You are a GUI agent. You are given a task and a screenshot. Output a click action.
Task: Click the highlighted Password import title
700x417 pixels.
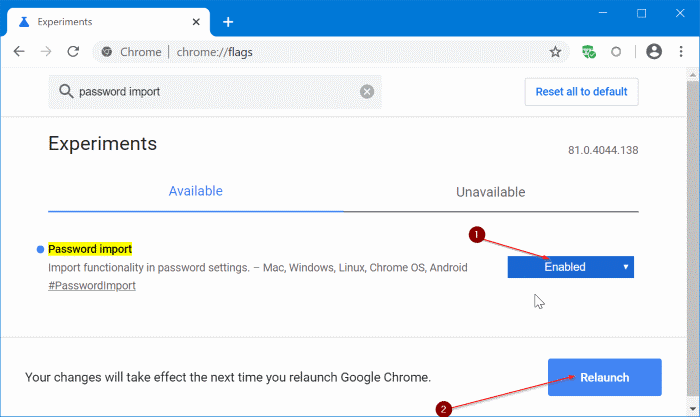click(x=90, y=249)
